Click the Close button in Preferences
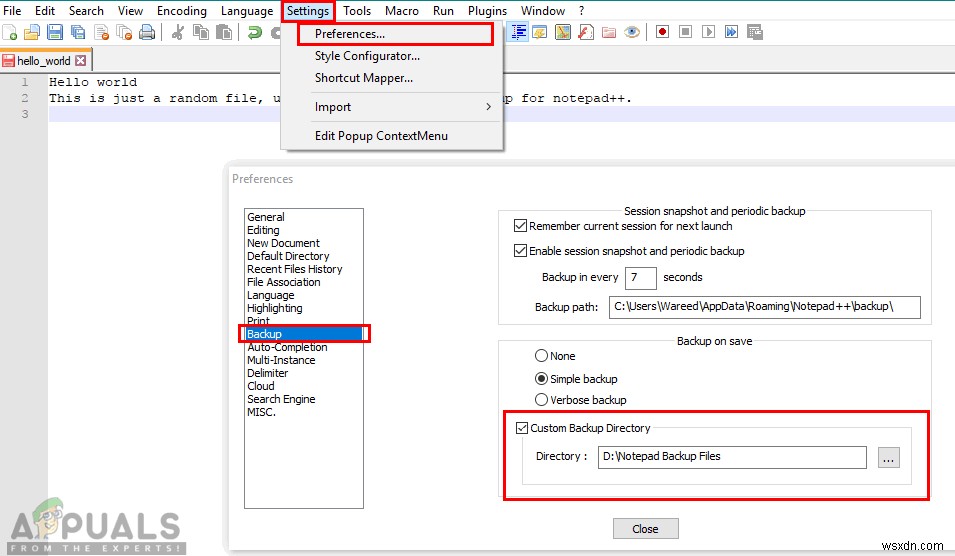The image size is (955, 556). 645,529
